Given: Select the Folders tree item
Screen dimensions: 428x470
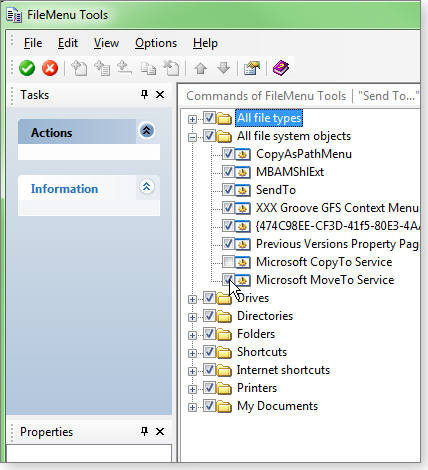Looking at the screenshot, I should [256, 334].
